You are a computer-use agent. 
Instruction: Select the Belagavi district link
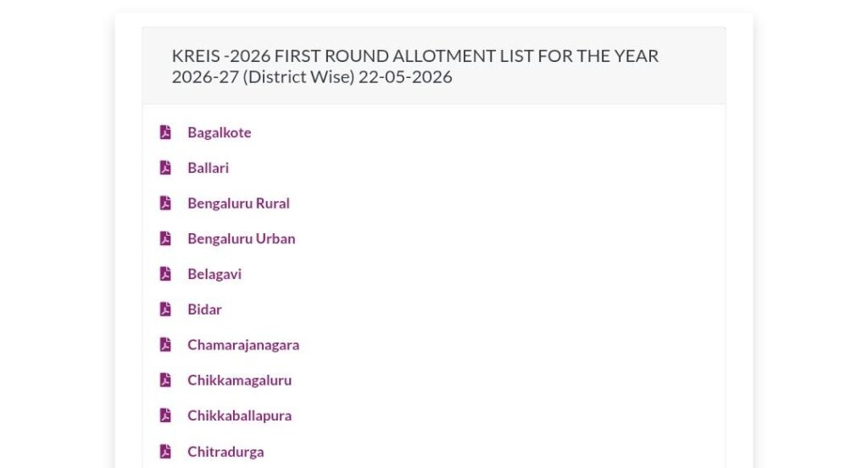coord(214,275)
